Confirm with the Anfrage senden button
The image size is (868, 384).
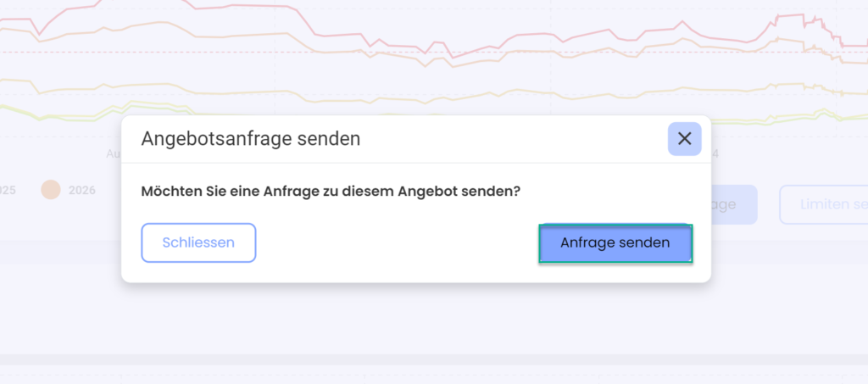tap(615, 243)
